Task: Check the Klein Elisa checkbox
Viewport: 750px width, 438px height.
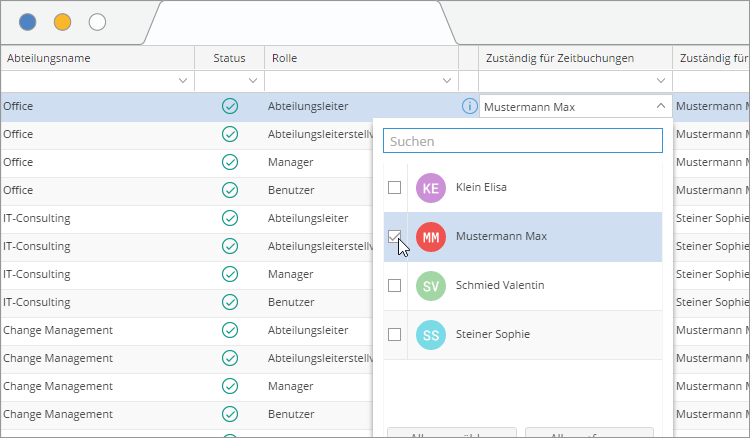Action: (x=395, y=188)
